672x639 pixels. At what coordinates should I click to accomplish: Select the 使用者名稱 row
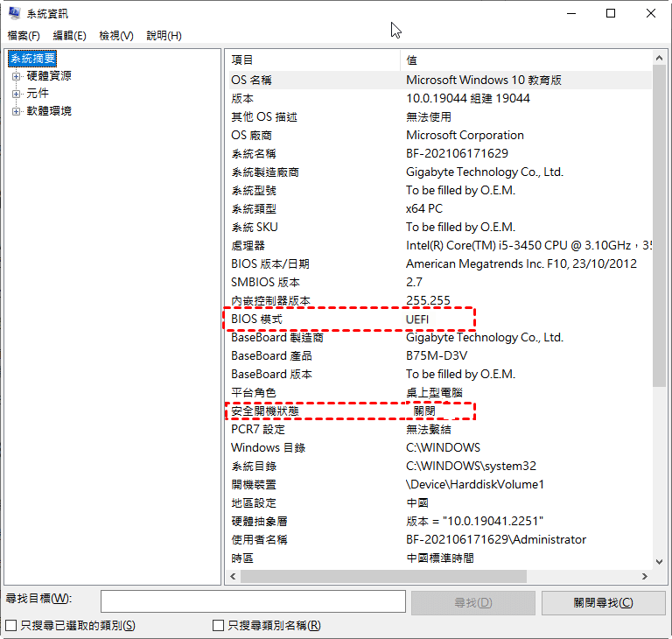pyautogui.click(x=440, y=539)
